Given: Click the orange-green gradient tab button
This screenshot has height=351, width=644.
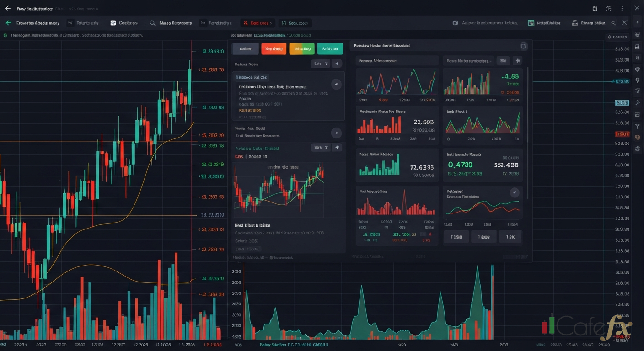Looking at the screenshot, I should point(302,49).
